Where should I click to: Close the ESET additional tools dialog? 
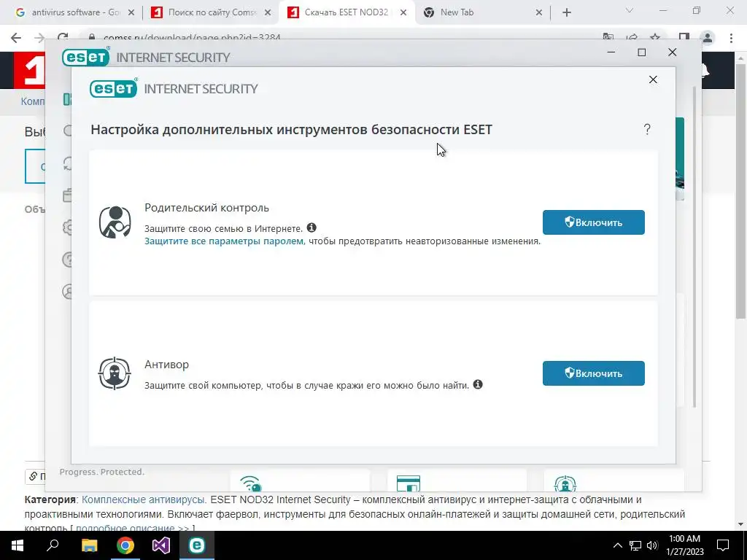[x=653, y=79]
